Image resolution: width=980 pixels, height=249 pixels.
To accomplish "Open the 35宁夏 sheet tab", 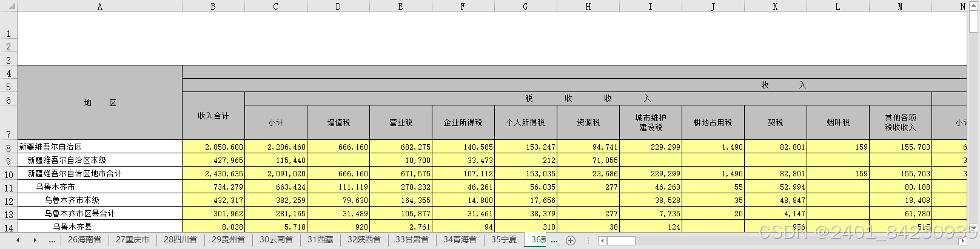I will [x=504, y=240].
